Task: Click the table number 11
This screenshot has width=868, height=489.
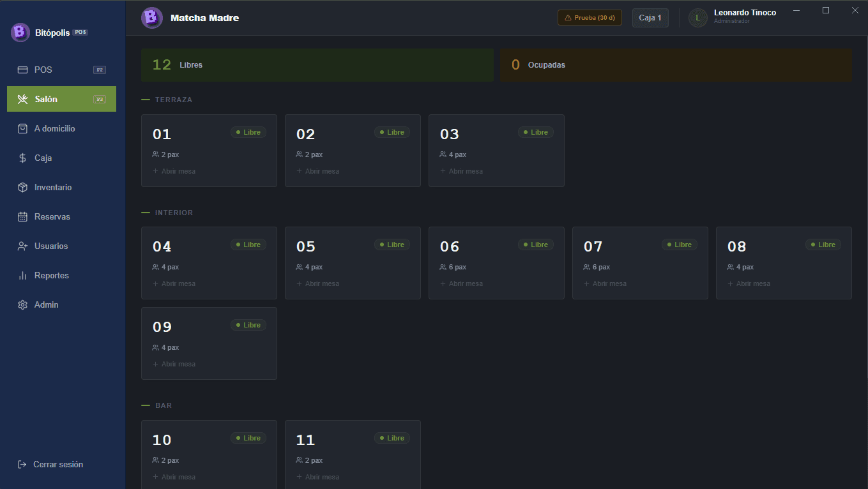Action: [305, 440]
